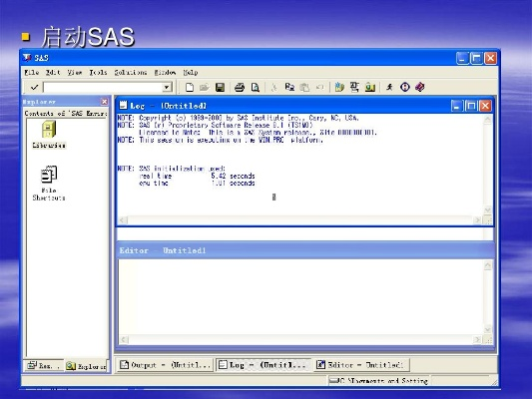Click the 'cpu time' seconds log line
532x399 pixels.
(x=197, y=184)
